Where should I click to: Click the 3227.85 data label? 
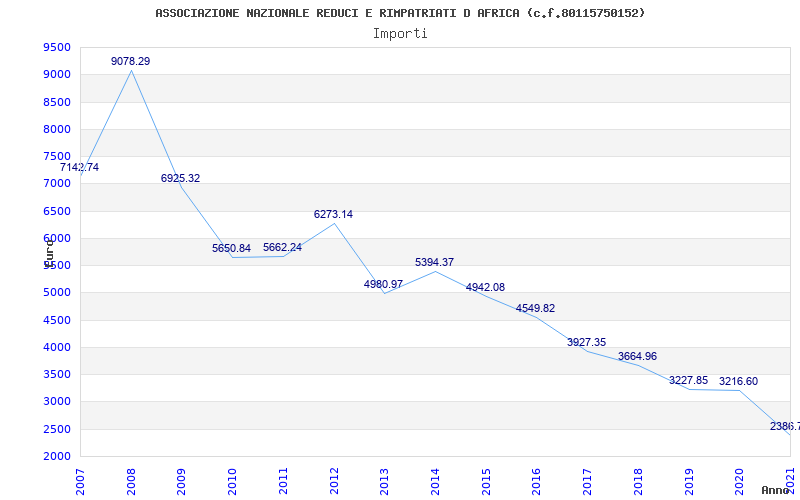[x=688, y=380]
